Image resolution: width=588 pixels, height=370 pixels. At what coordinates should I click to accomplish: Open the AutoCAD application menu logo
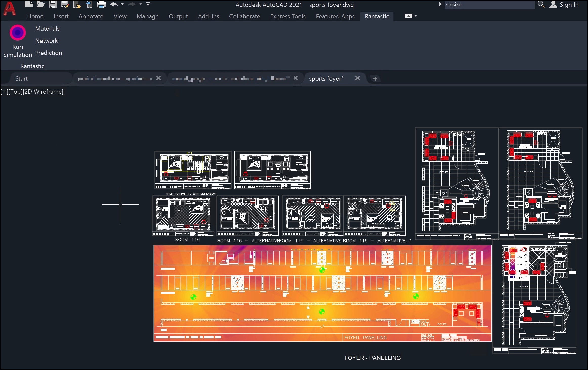(10, 9)
